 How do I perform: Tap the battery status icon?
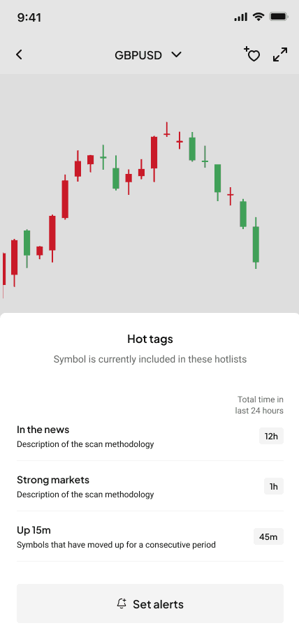pos(279,17)
